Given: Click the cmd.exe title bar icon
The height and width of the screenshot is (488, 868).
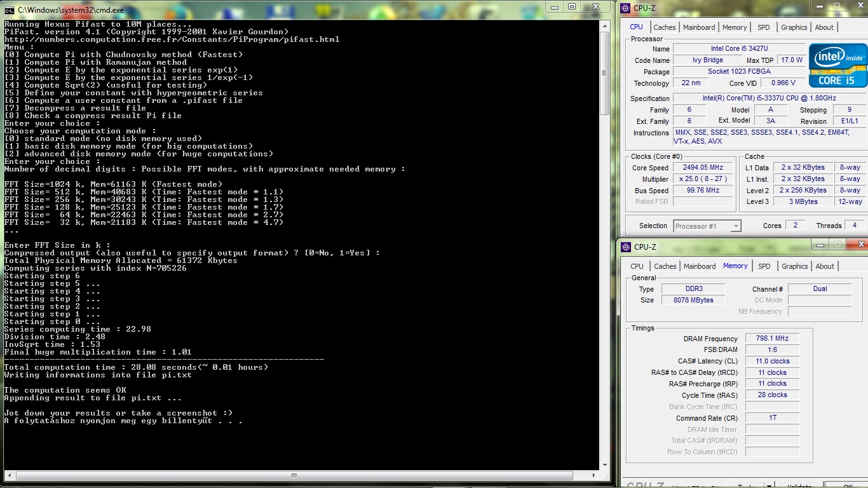Looking at the screenshot, I should [x=10, y=10].
